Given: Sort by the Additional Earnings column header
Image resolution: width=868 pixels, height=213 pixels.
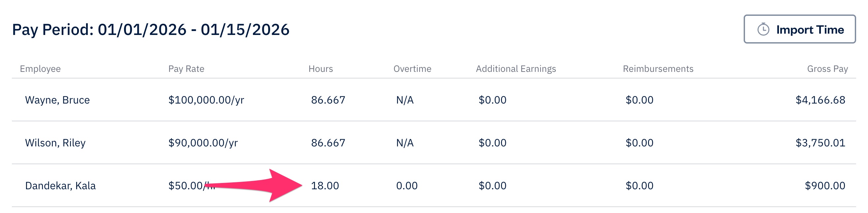Looking at the screenshot, I should pos(515,69).
